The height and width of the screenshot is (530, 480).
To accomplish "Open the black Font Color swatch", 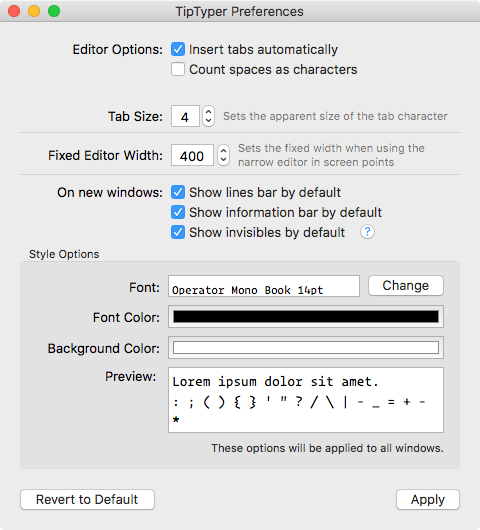I will 306,317.
